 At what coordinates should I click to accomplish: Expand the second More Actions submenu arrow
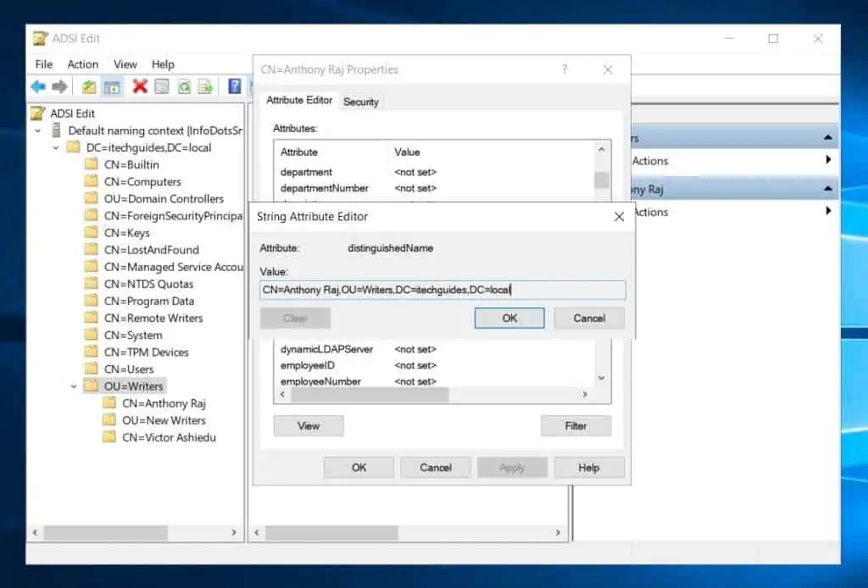click(828, 211)
